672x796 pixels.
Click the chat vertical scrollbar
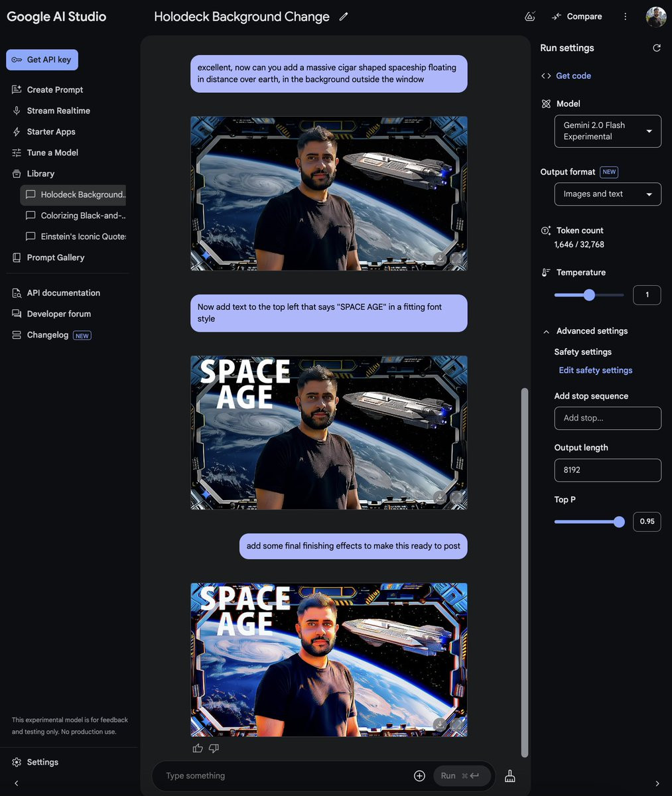coord(525,572)
